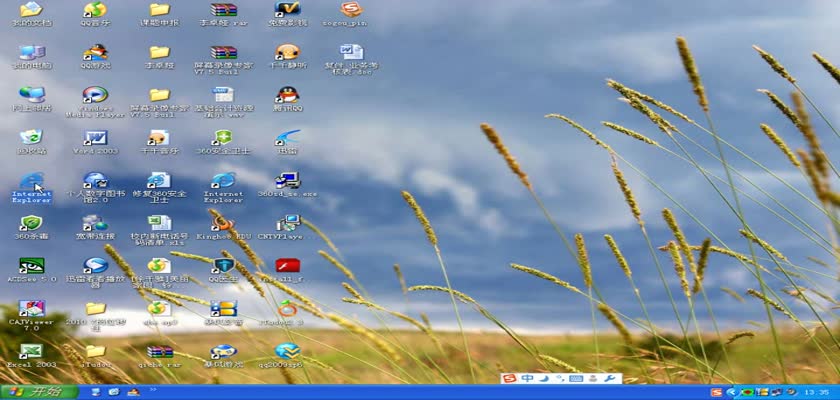Select the 暴风影音 shortcut
The width and height of the screenshot is (840, 400).
tap(223, 314)
